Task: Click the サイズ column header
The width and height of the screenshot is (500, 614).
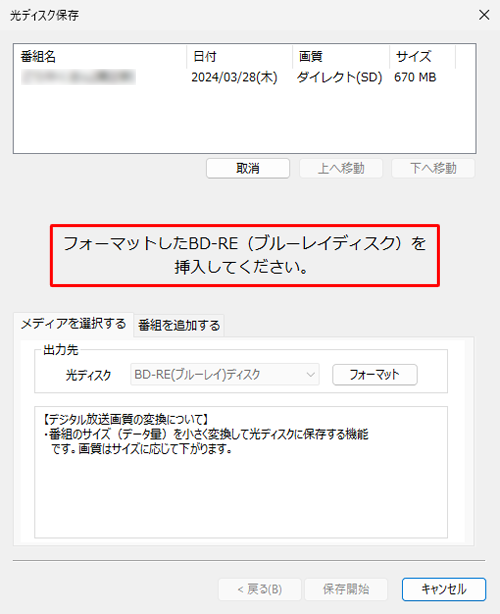Action: pyautogui.click(x=422, y=56)
